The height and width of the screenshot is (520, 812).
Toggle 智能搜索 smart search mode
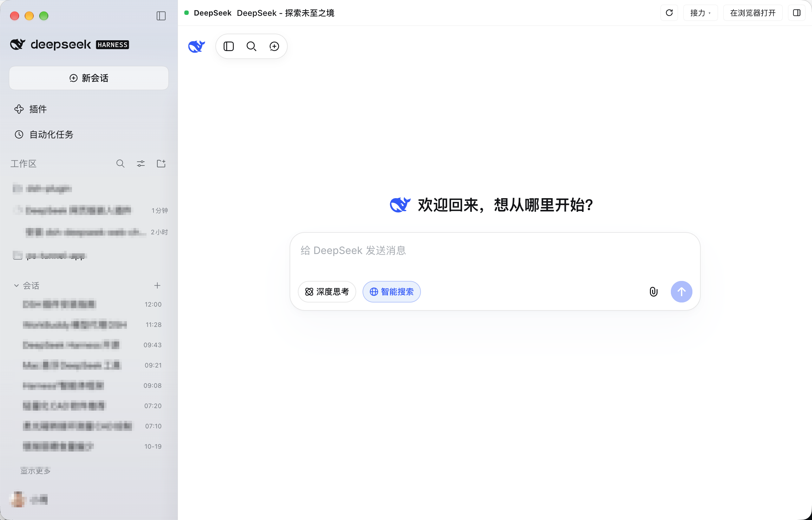(391, 292)
